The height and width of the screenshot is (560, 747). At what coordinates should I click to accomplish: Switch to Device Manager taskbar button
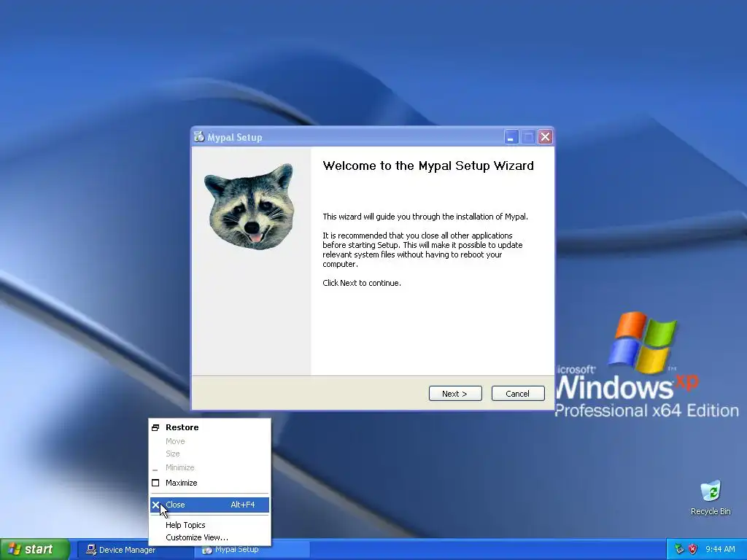point(133,550)
